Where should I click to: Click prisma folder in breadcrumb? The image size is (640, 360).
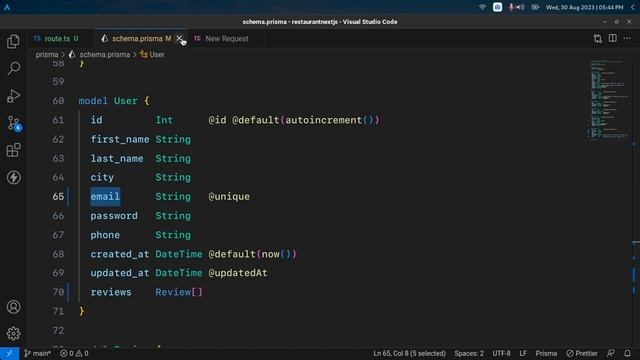pos(47,54)
